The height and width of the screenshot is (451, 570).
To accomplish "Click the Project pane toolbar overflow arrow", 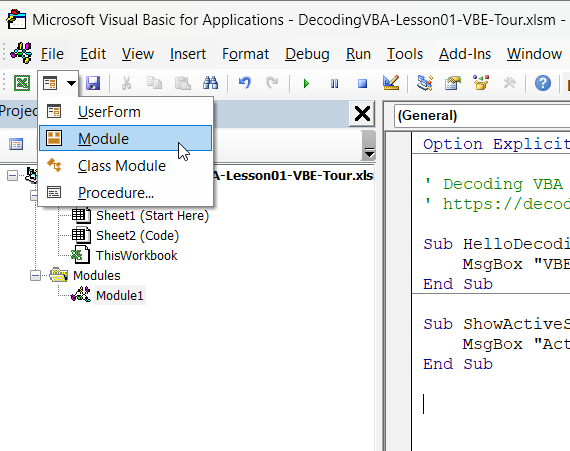I will tap(369, 146).
